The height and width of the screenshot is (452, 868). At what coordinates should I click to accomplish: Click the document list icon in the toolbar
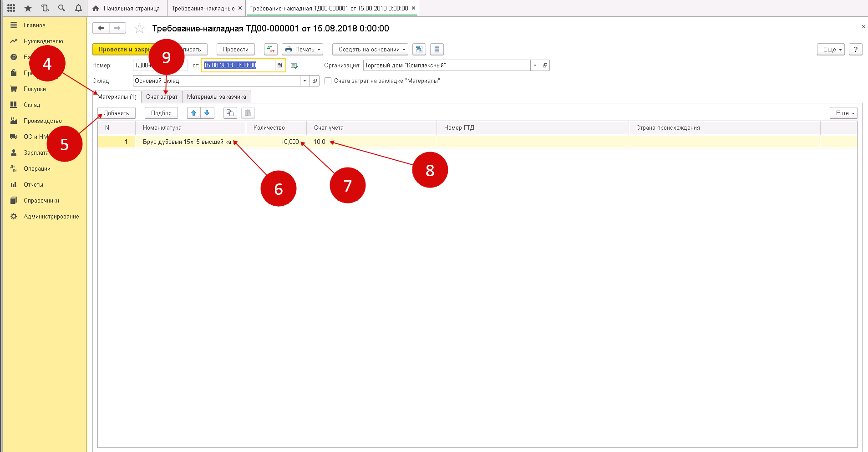pyautogui.click(x=437, y=49)
